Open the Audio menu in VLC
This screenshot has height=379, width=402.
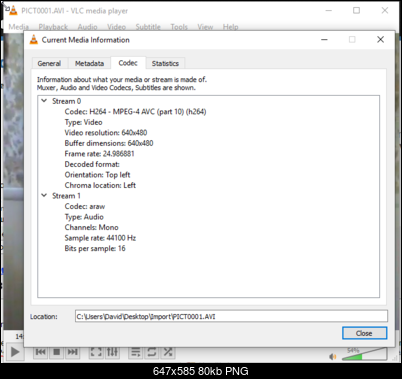click(87, 27)
